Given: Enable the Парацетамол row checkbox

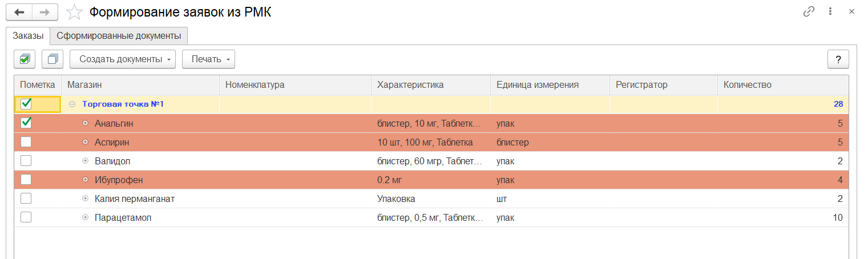Looking at the screenshot, I should (26, 217).
